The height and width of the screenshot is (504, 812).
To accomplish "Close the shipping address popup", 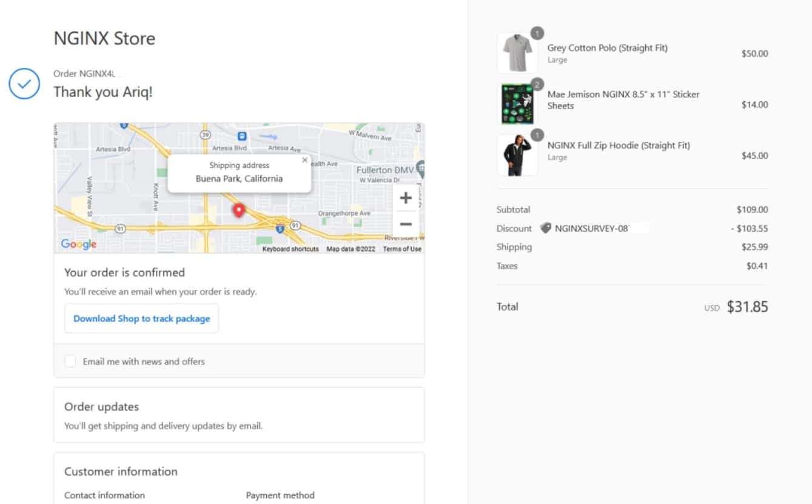I will click(304, 161).
